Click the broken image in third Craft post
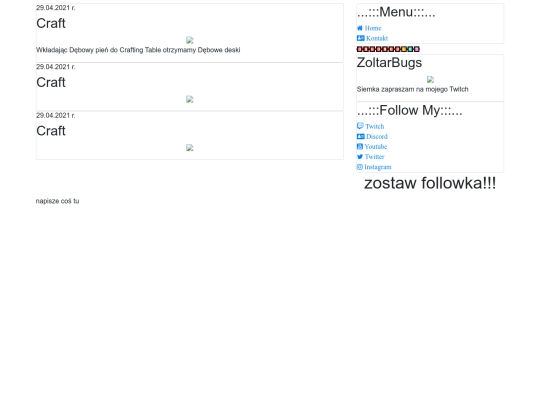The image size is (540, 405). point(190,148)
